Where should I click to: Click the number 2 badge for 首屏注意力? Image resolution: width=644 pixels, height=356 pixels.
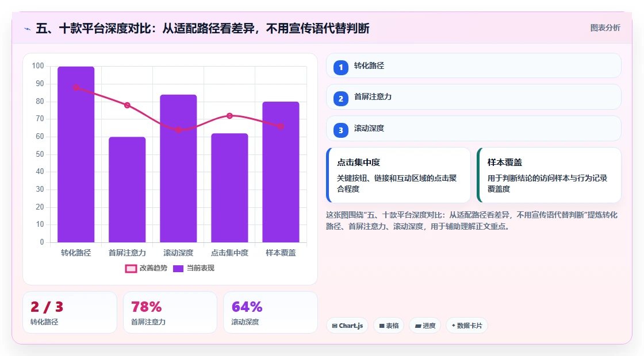click(340, 99)
